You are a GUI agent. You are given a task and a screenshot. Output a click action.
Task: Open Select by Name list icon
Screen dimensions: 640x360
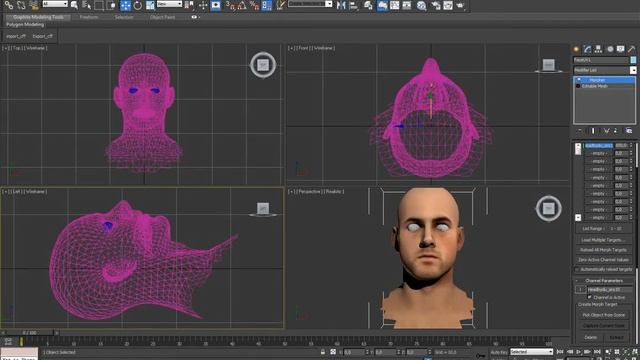pos(87,5)
